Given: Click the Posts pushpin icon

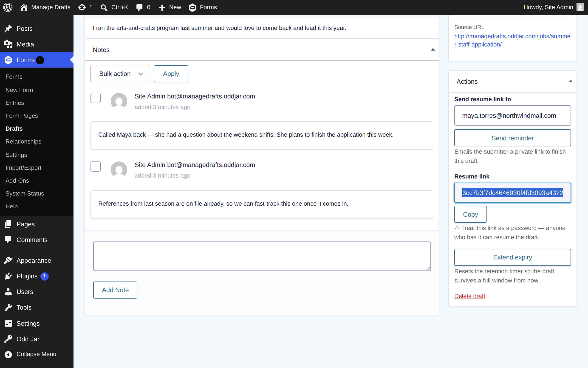Looking at the screenshot, I should coord(8,29).
